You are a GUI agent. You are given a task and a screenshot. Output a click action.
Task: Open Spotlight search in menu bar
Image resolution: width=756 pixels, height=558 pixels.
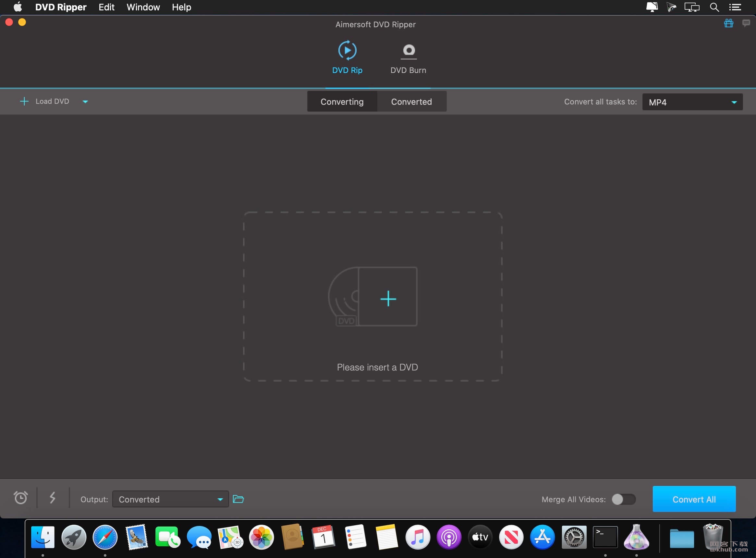tap(714, 7)
